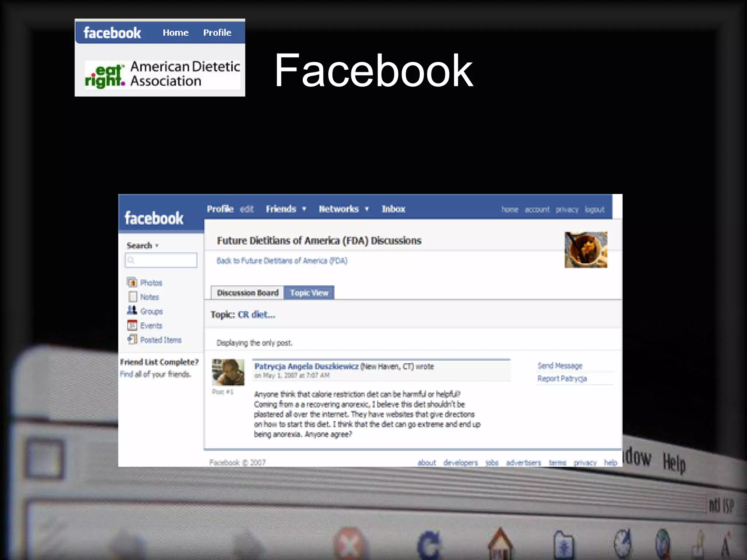Click the Notes sidebar icon
The width and height of the screenshot is (747, 560).
(132, 296)
